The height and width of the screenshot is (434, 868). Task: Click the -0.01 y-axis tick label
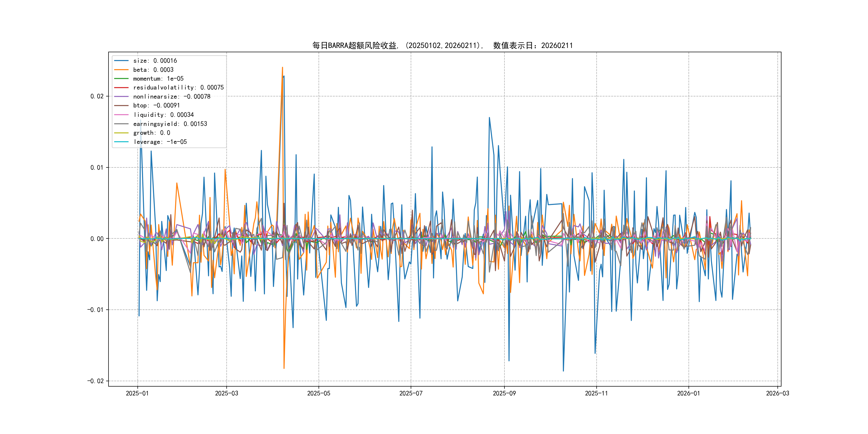coord(95,310)
